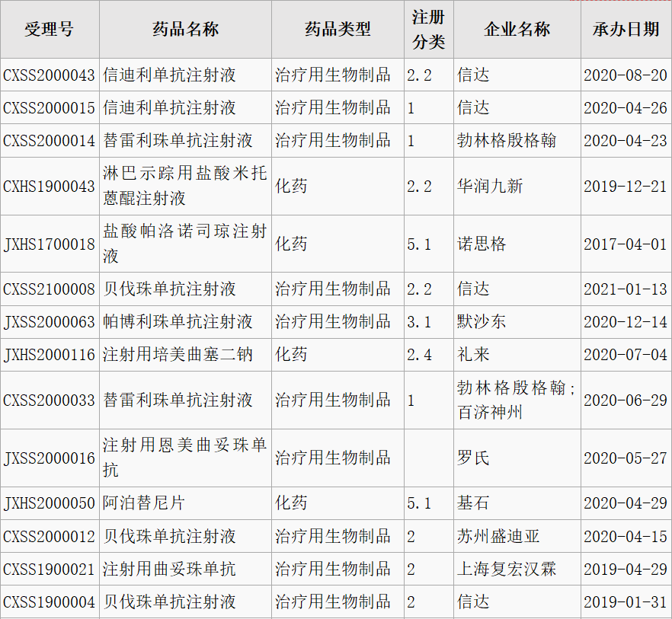
Task: Select cell CXSS2000033
Action: 49,400
